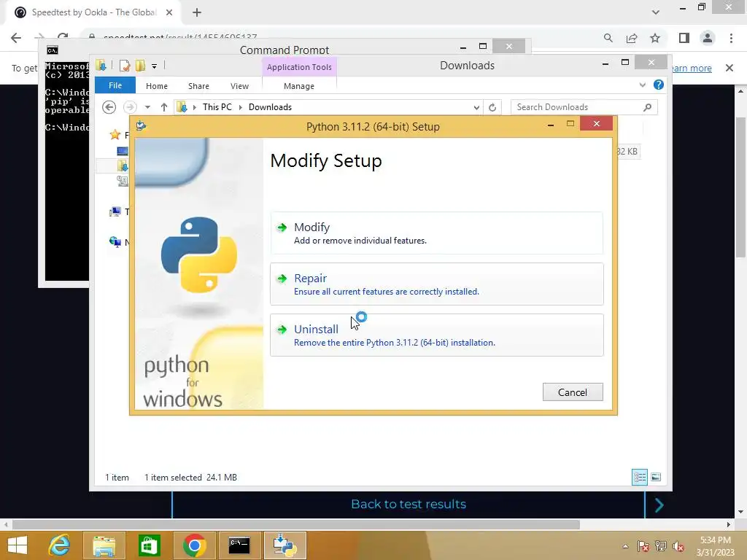This screenshot has width=747, height=560.
Task: Toggle Chrome's side panel
Action: click(684, 38)
